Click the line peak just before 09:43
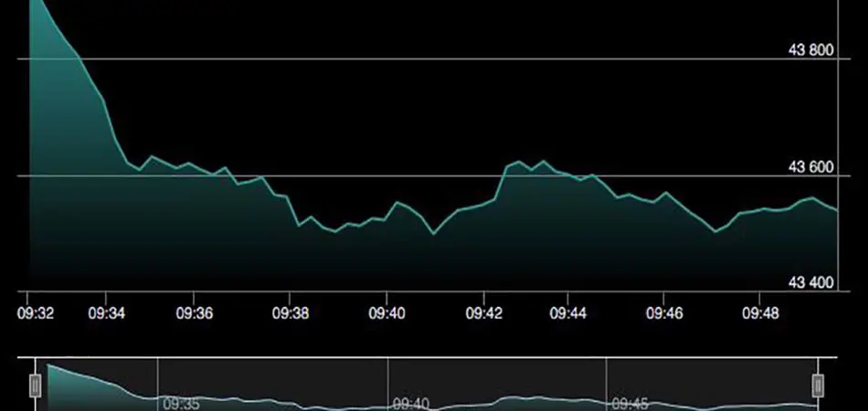This screenshot has height=411, width=868. pos(519,162)
